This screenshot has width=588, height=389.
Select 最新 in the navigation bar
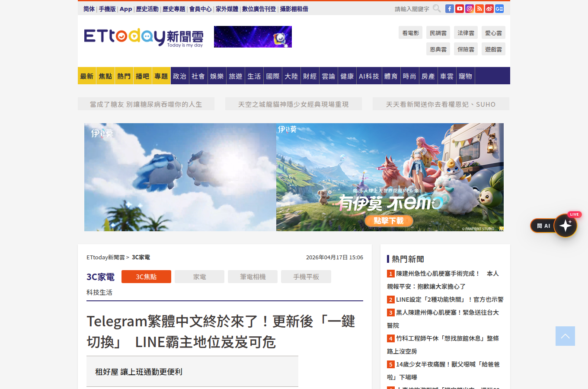pyautogui.click(x=87, y=76)
